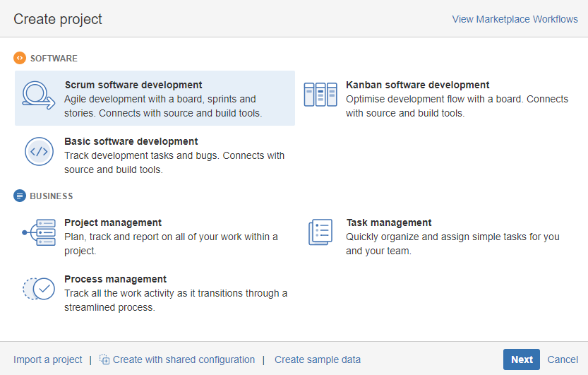The image size is (588, 375).
Task: Click the Task management checklist icon
Action: pyautogui.click(x=320, y=232)
